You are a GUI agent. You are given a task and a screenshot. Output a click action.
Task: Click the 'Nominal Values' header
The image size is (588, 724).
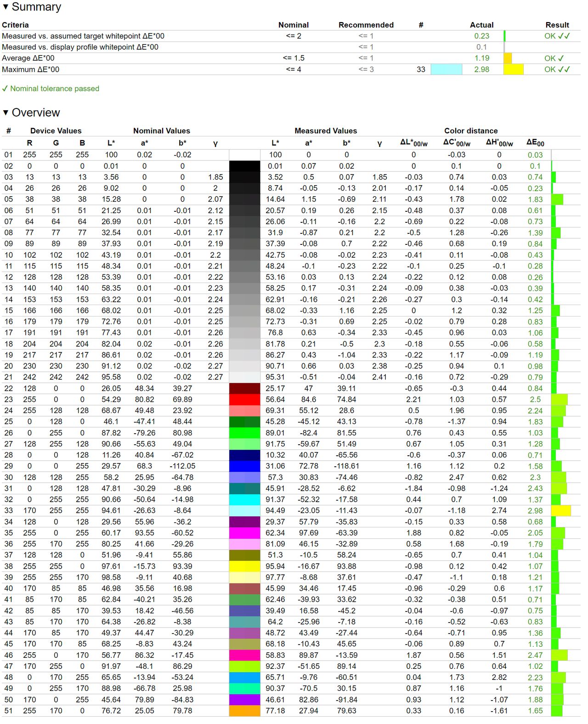162,130
